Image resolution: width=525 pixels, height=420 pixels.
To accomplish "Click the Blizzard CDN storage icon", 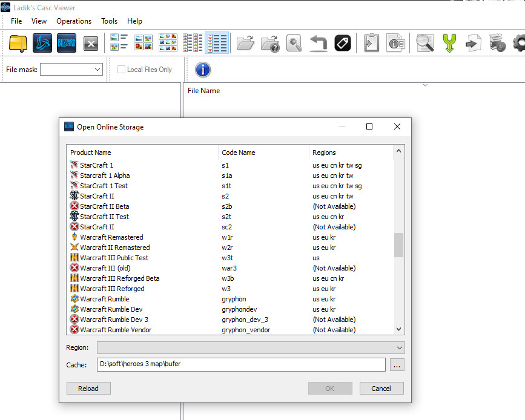I will (67, 43).
